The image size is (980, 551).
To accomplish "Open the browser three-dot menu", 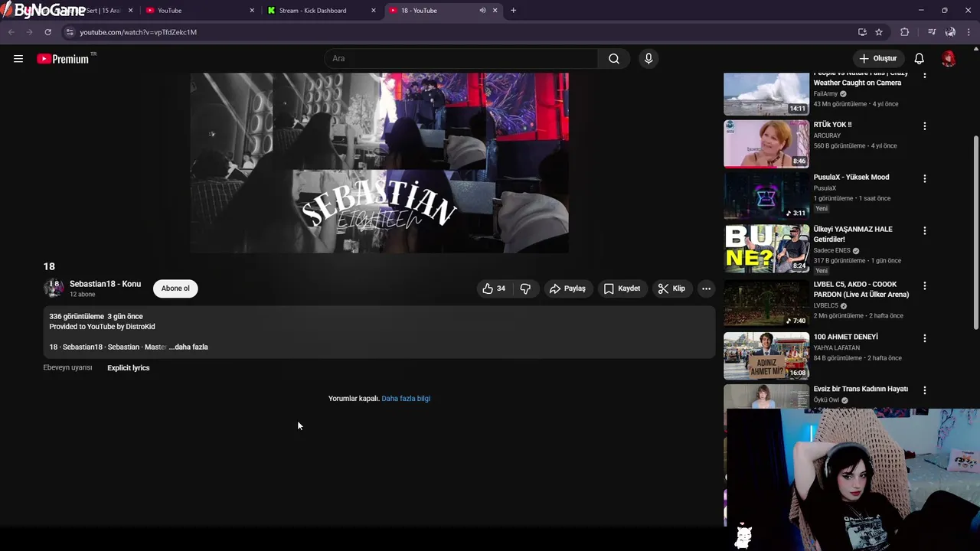I will [x=969, y=32].
